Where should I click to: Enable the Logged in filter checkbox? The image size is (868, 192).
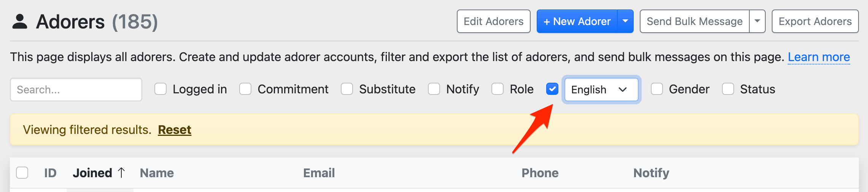tap(161, 89)
